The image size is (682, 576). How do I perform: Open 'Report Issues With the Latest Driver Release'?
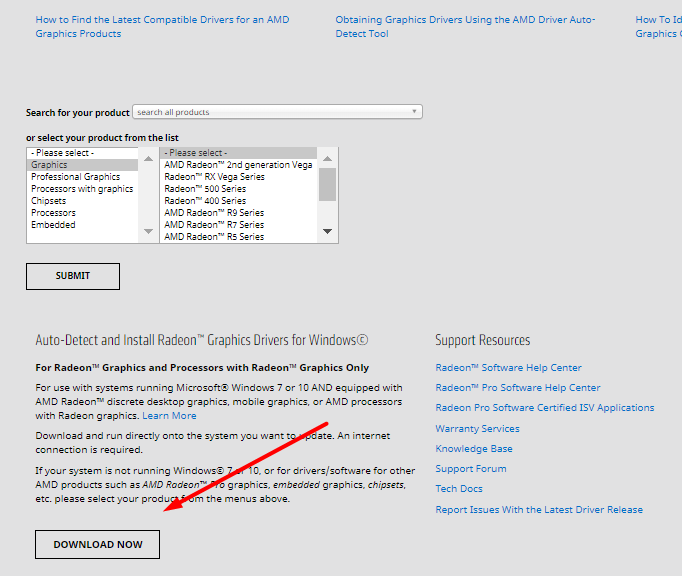pos(539,510)
